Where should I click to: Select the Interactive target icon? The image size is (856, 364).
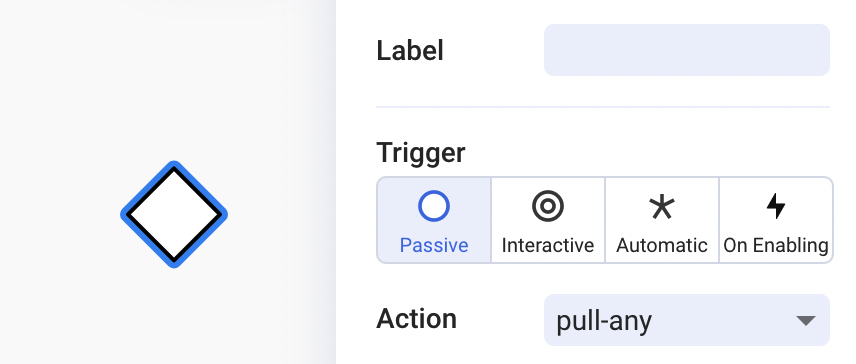[548, 206]
